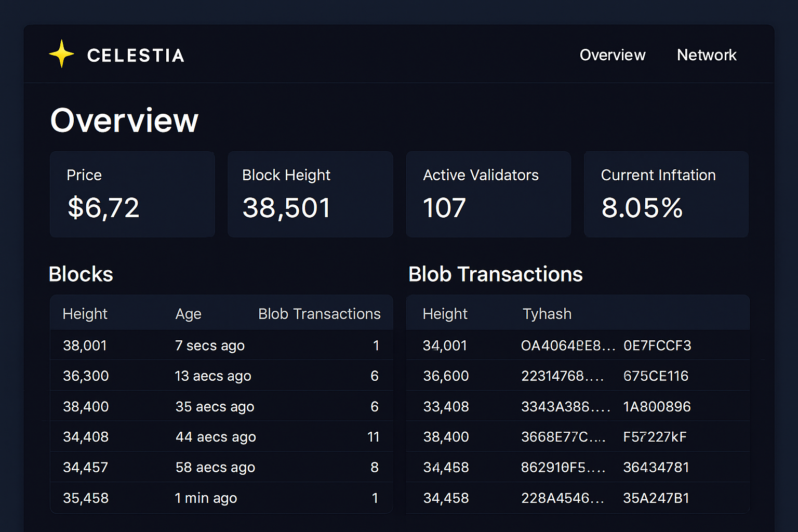Image resolution: width=798 pixels, height=532 pixels.
Task: Click the Celestia star logo icon
Action: [61, 54]
